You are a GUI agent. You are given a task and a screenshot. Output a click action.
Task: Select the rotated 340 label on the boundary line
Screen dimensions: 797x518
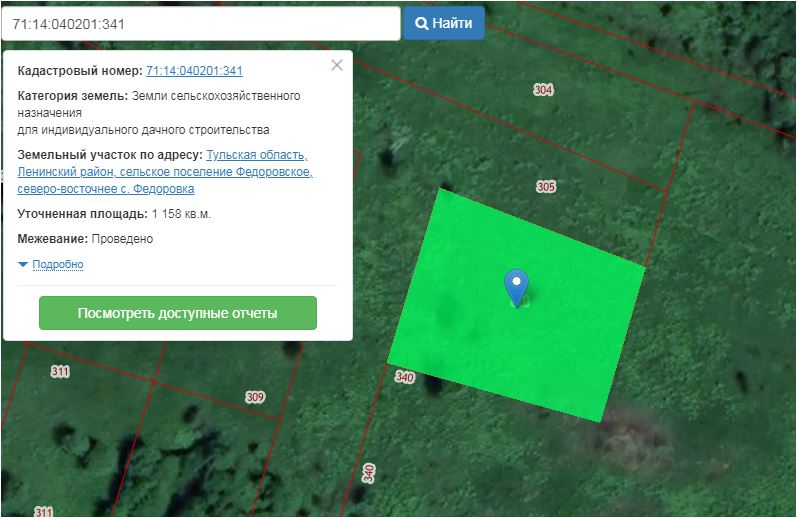click(x=369, y=473)
